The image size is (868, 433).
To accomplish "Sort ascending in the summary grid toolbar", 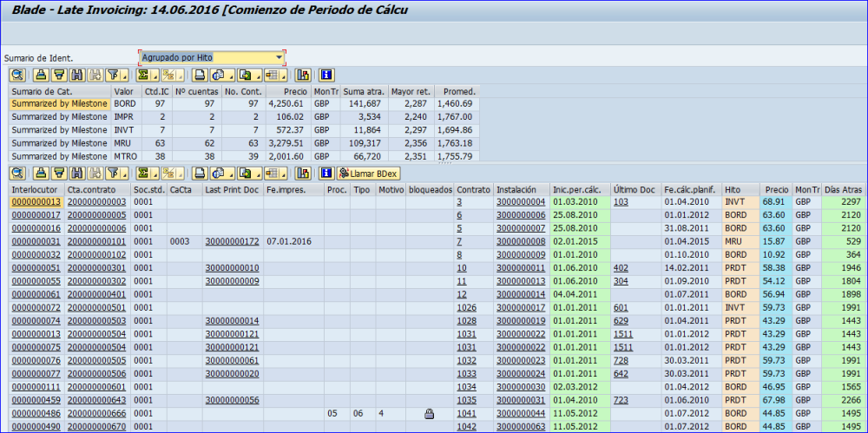I will (41, 75).
